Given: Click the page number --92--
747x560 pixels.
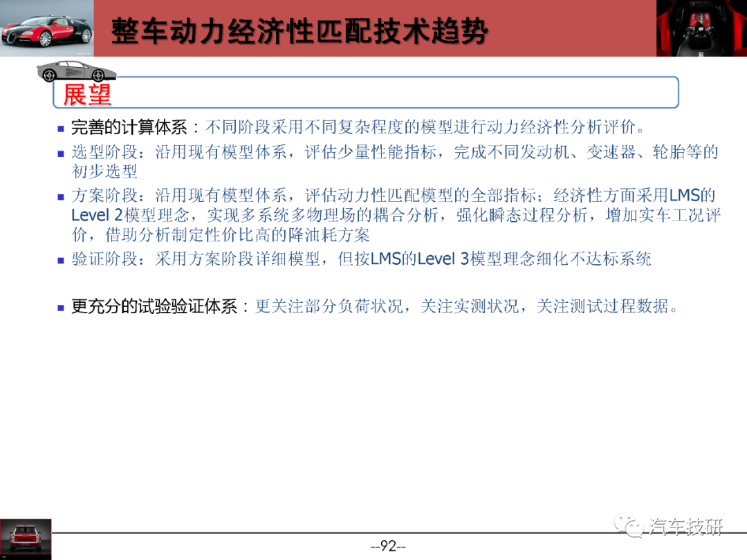Looking at the screenshot, I should pyautogui.click(x=388, y=546).
